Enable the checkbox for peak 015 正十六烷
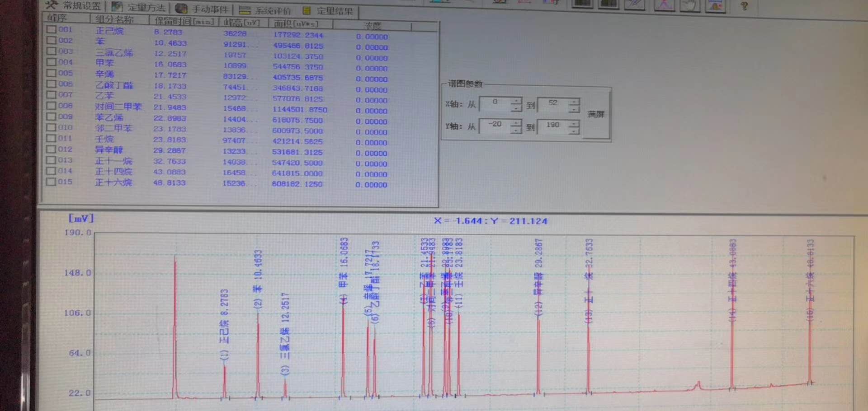The image size is (868, 411). click(x=51, y=182)
